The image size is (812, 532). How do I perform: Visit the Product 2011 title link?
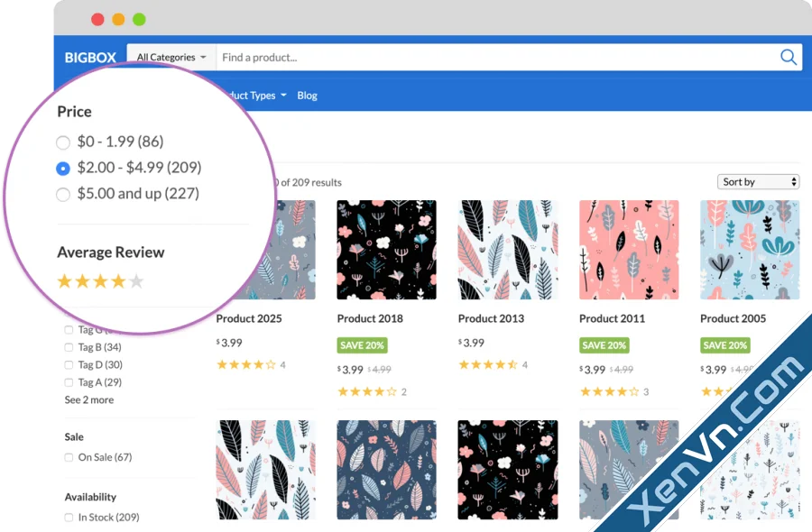(x=612, y=318)
